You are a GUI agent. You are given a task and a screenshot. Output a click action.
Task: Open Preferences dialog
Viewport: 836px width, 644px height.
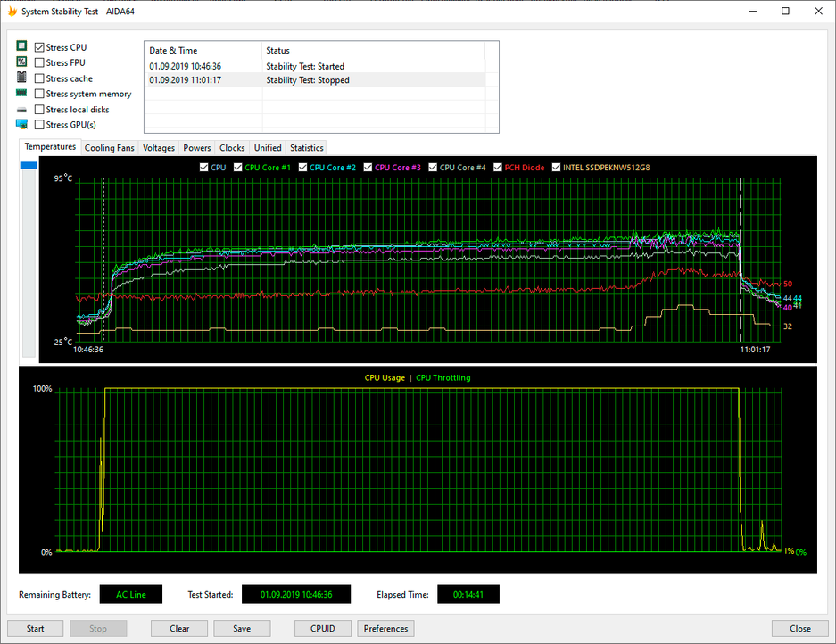385,628
